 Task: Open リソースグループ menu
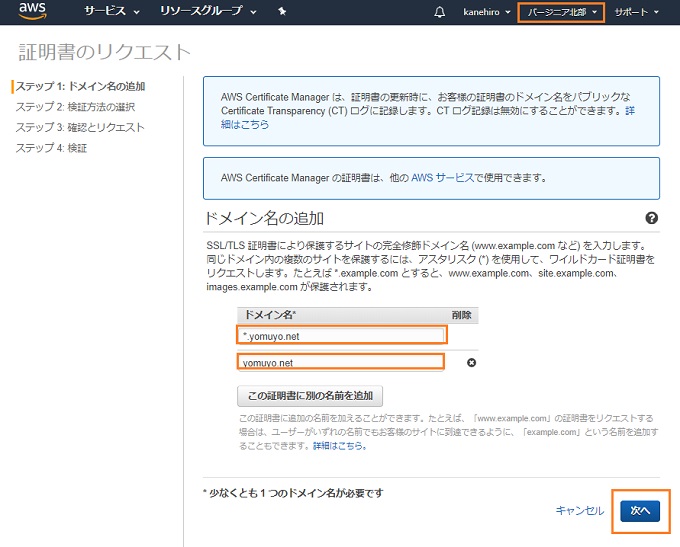click(208, 11)
